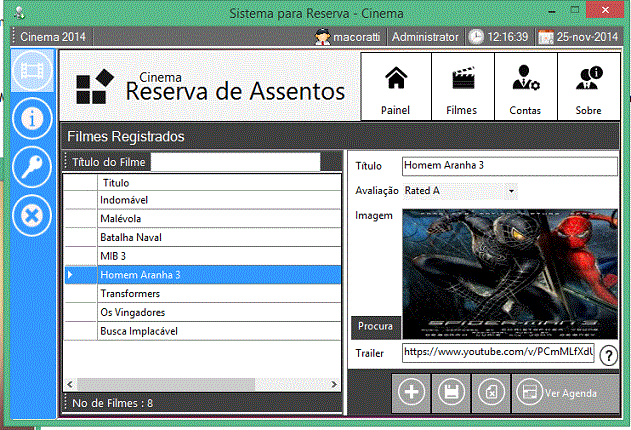631x430 pixels.
Task: Click the Cinema logo squares icon
Action: click(95, 86)
